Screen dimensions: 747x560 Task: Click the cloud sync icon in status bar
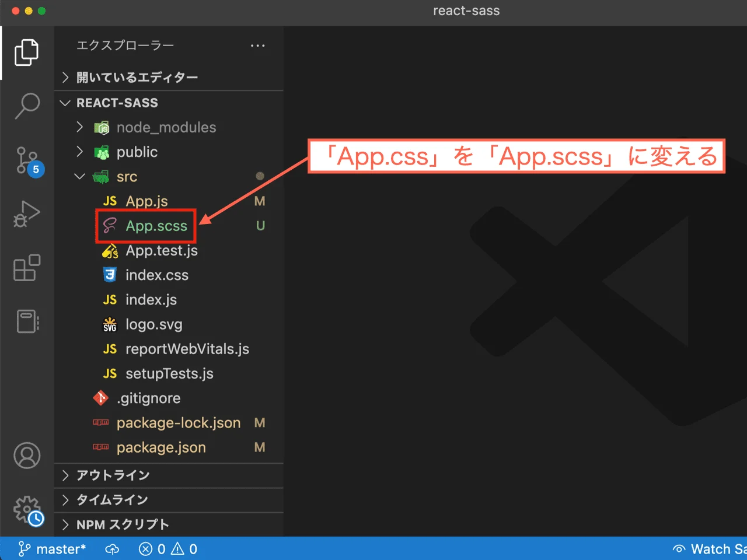tap(112, 549)
